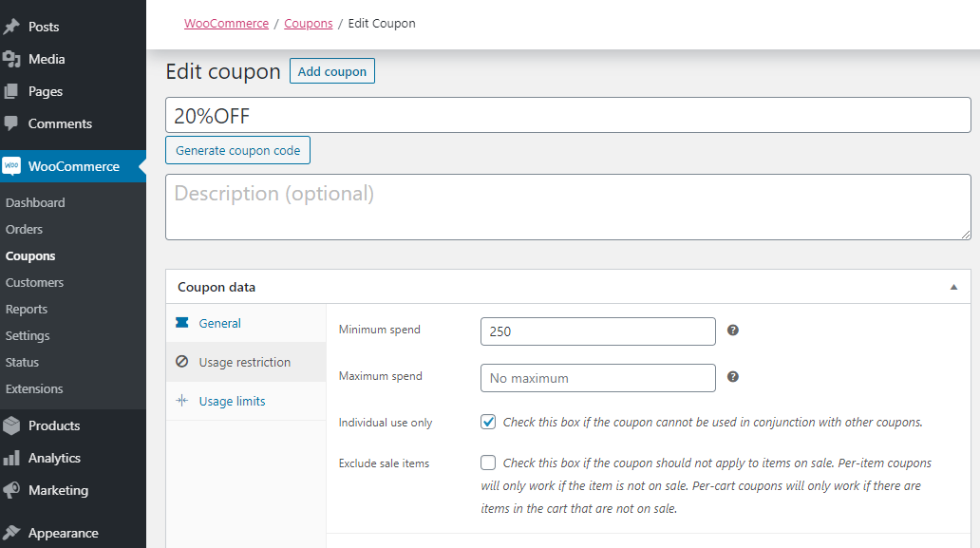Follow the Coupons breadcrumb link
The height and width of the screenshot is (548, 980).
pyautogui.click(x=308, y=23)
